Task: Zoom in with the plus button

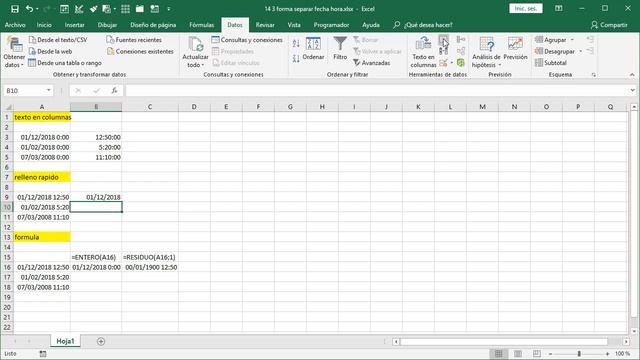Action: click(x=607, y=353)
